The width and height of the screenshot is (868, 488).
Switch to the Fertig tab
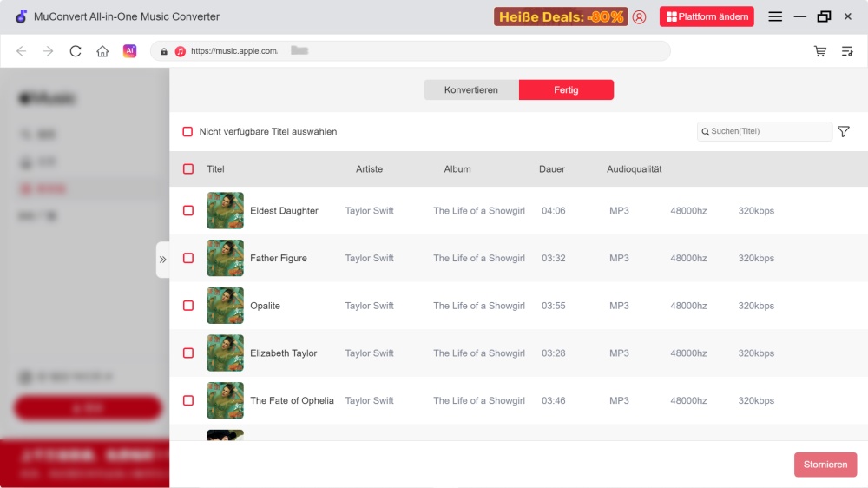(566, 89)
